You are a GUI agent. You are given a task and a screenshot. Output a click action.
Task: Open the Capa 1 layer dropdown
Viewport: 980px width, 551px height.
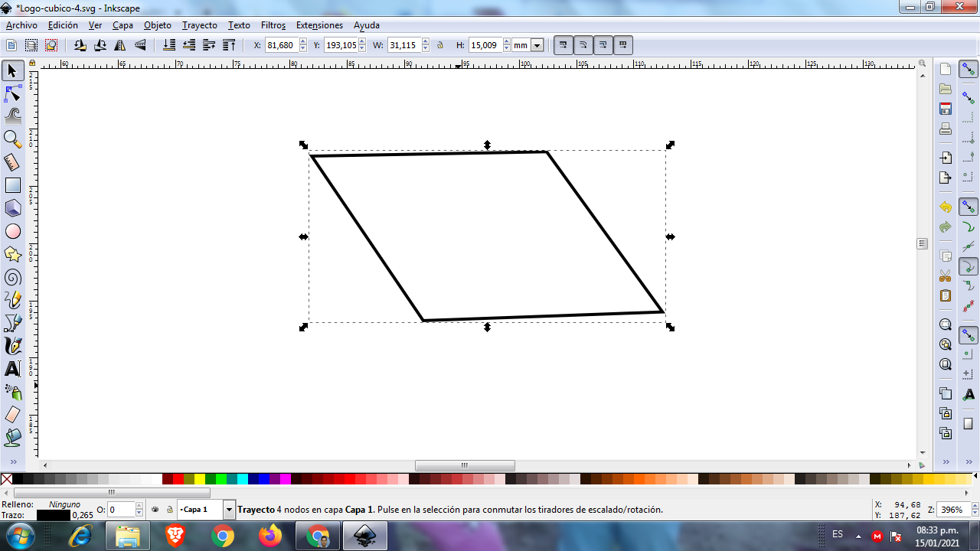point(229,509)
